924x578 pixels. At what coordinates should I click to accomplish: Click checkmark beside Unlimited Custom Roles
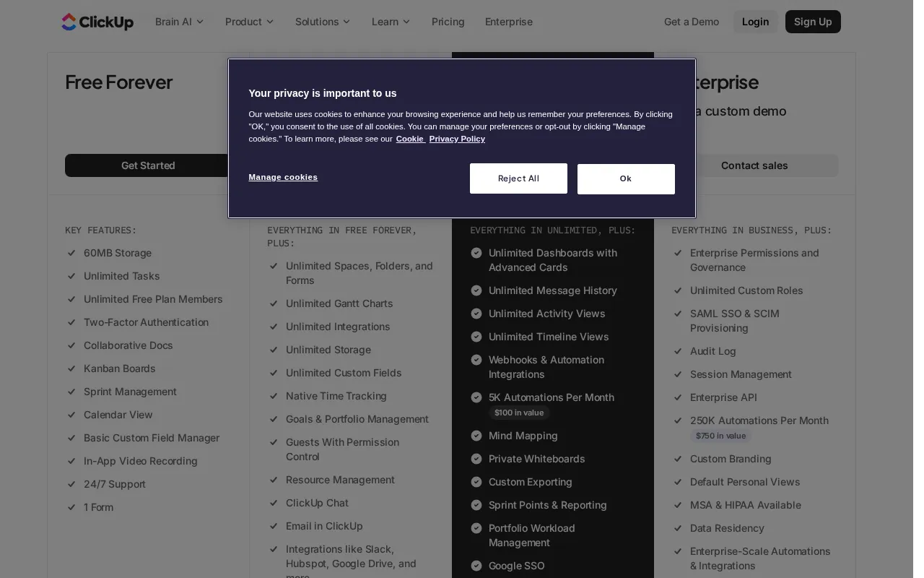[678, 290]
